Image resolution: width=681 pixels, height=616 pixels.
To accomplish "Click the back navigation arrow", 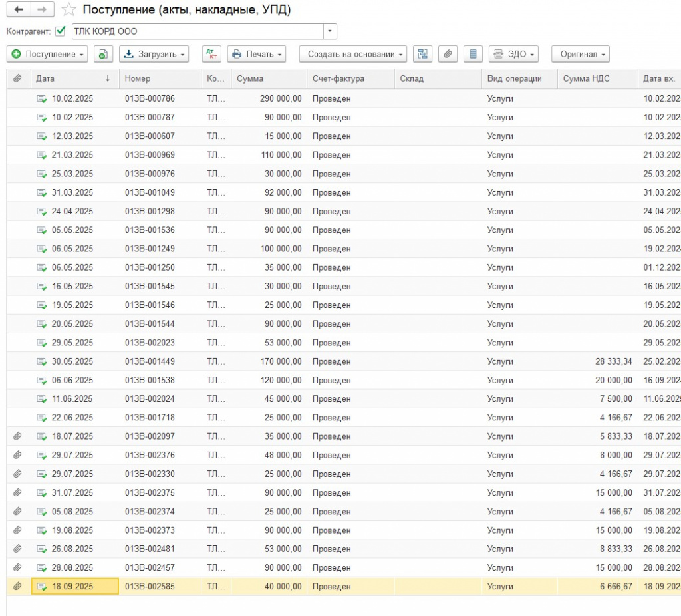I will click(19, 9).
